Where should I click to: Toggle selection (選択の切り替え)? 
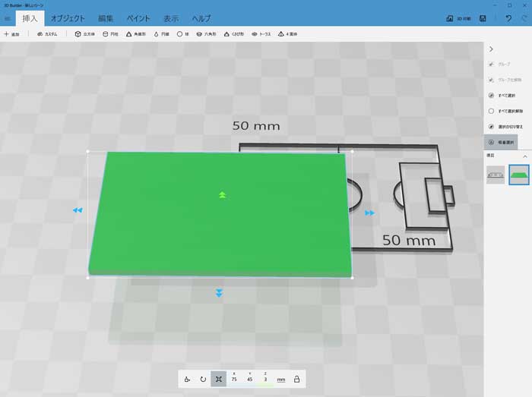505,127
